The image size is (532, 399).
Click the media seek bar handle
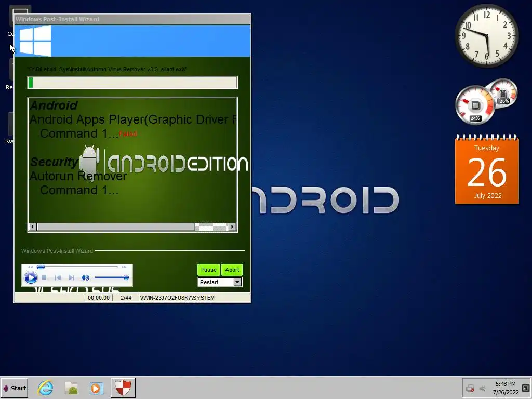pyautogui.click(x=41, y=267)
